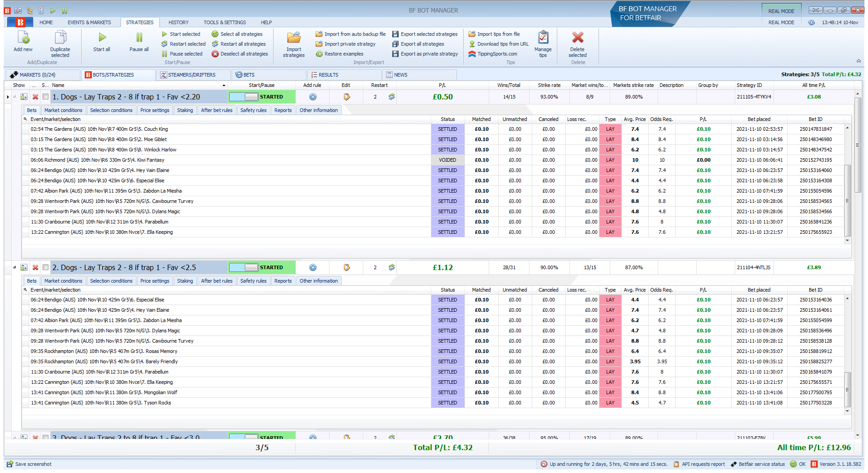Toggle Started switch for strategy 1
868x473 pixels.
pos(244,97)
